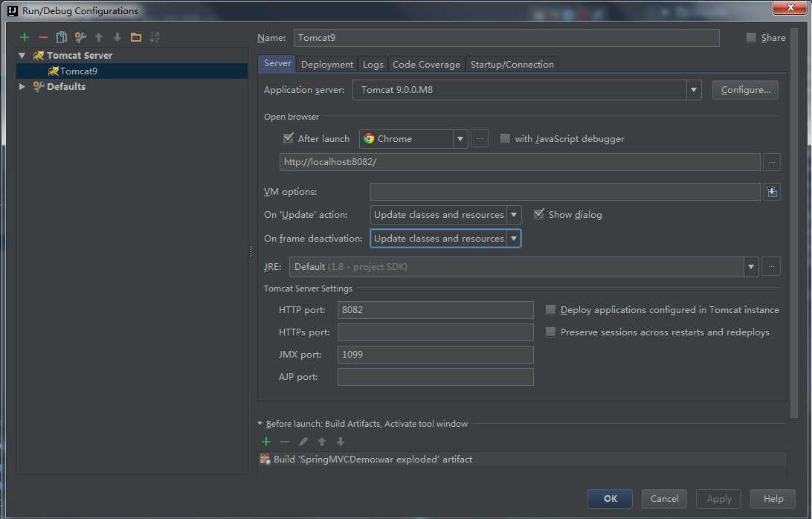This screenshot has width=812, height=519.
Task: Expand the Defaults tree node
Action: coord(22,86)
